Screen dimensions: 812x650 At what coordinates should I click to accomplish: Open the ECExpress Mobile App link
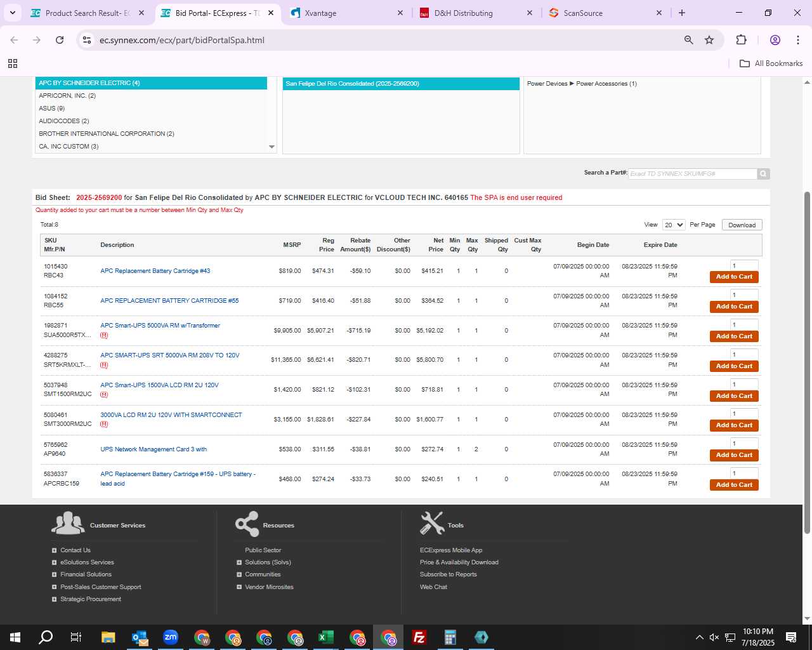[x=451, y=550]
